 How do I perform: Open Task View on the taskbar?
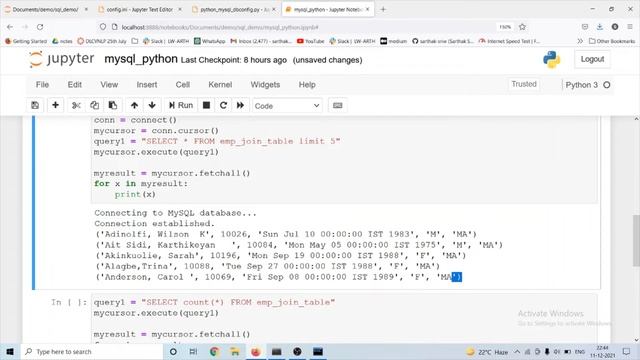(193, 351)
